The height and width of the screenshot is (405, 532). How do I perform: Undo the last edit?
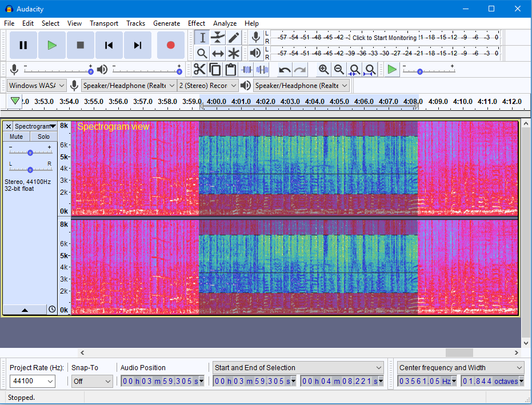[x=284, y=69]
